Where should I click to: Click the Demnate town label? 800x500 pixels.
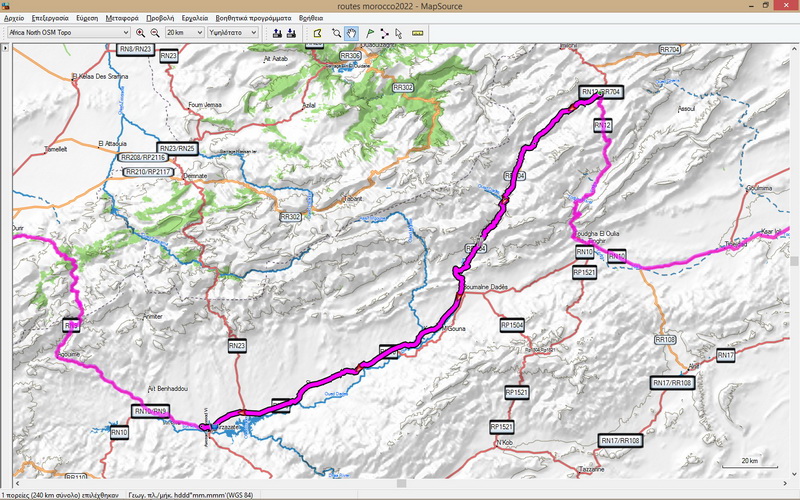195,176
